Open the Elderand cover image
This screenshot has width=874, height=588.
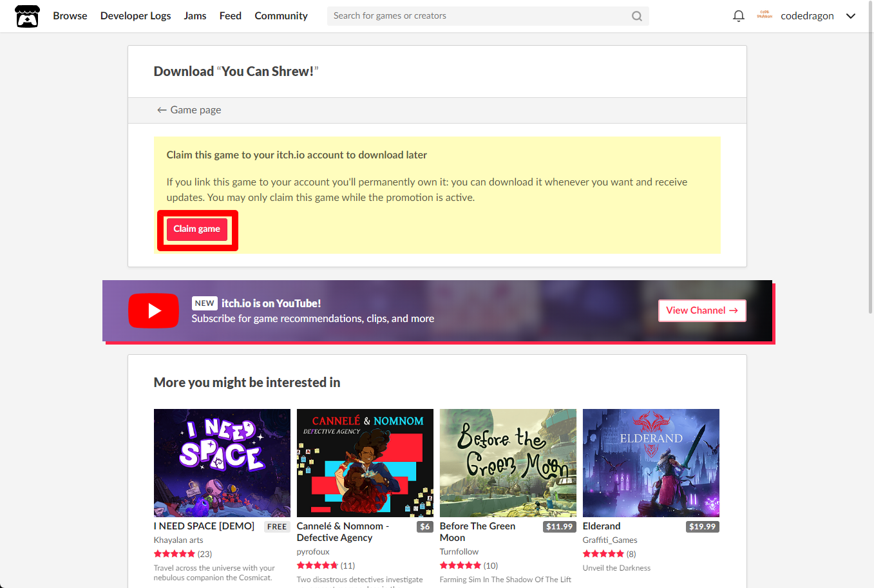651,463
